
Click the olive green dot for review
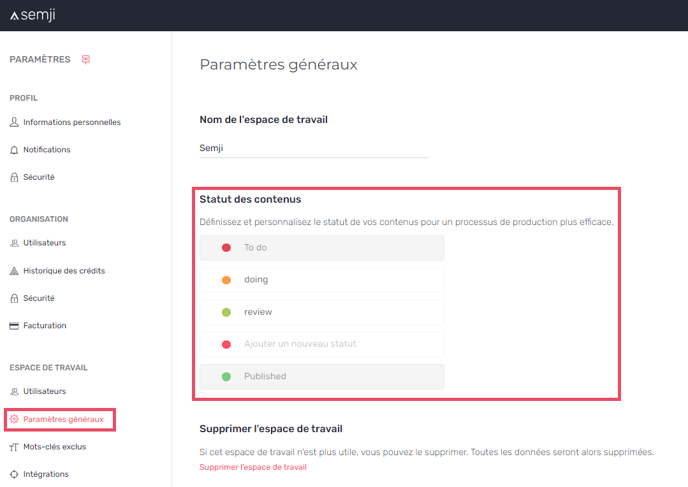pyautogui.click(x=226, y=312)
